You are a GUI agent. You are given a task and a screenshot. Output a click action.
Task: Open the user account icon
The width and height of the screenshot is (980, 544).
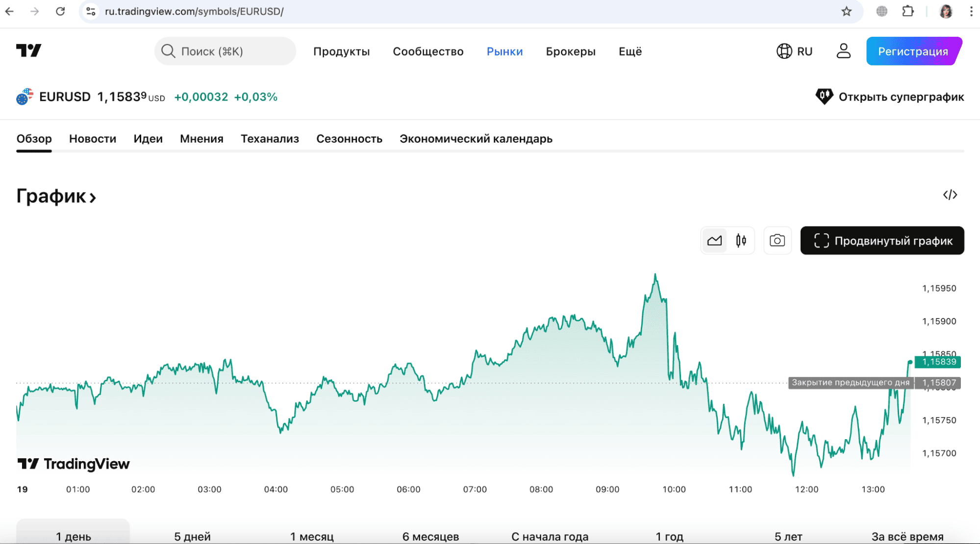(843, 51)
